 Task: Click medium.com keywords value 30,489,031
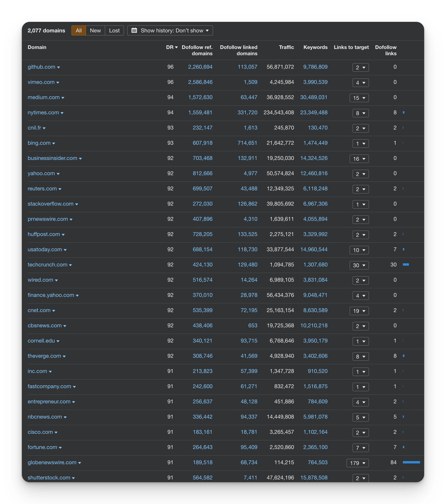[314, 97]
